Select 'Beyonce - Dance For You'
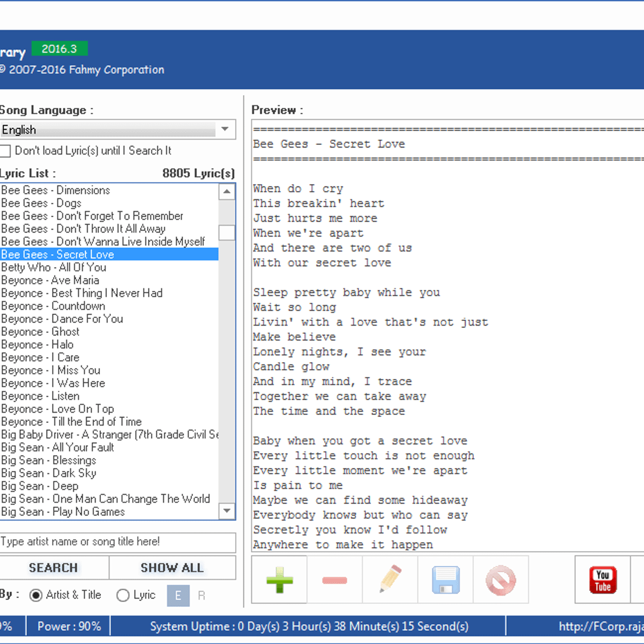Image resolution: width=644 pixels, height=644 pixels. (x=109, y=319)
